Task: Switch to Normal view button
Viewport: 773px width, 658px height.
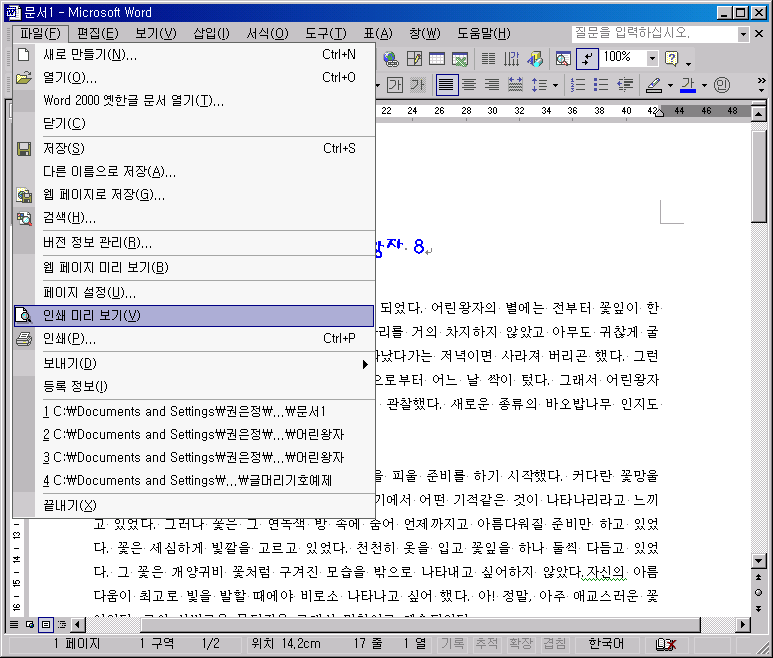Action: coord(14,624)
